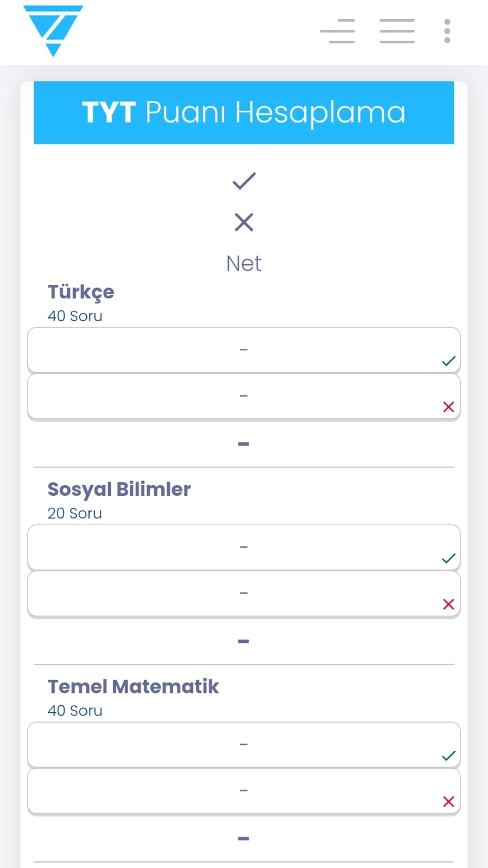Click red X in Temel Matematik field
The height and width of the screenshot is (868, 488).
(448, 802)
